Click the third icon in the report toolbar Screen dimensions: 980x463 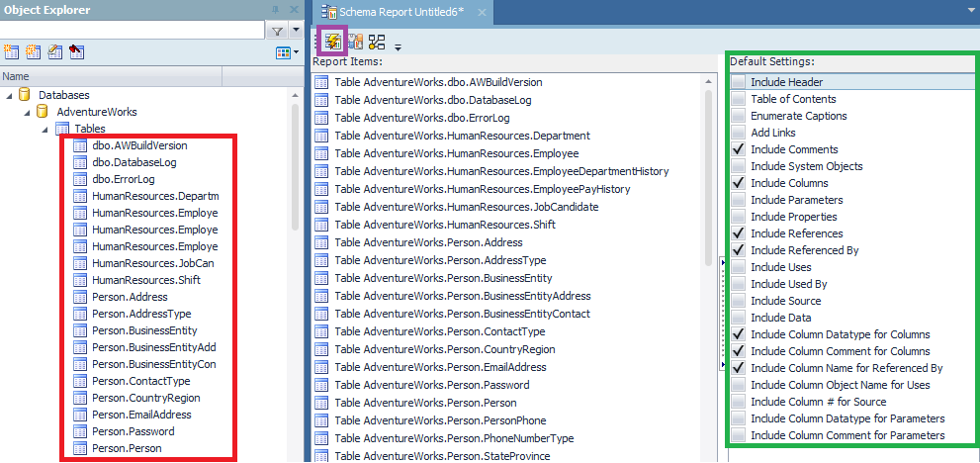click(377, 42)
